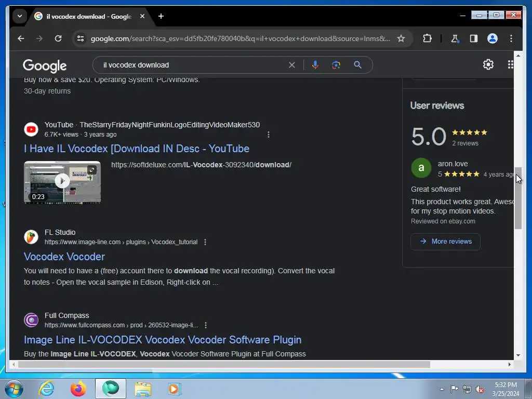Open Windows Explorer folder on taskbar

pyautogui.click(x=143, y=389)
